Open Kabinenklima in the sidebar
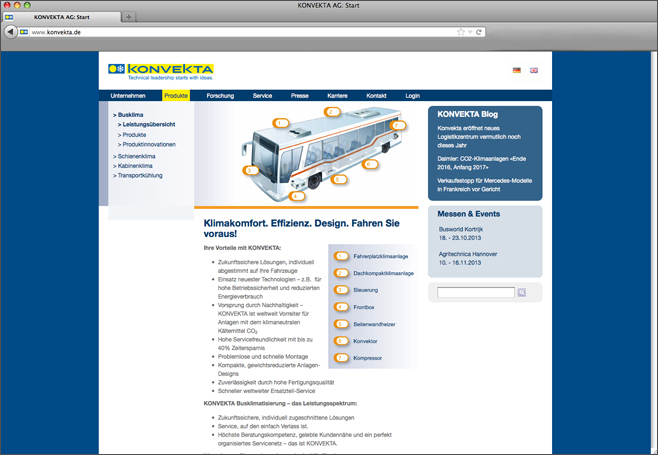 tap(133, 166)
